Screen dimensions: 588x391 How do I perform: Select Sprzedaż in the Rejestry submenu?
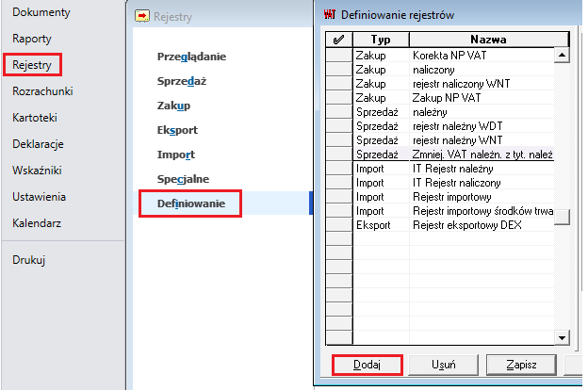coord(182,81)
